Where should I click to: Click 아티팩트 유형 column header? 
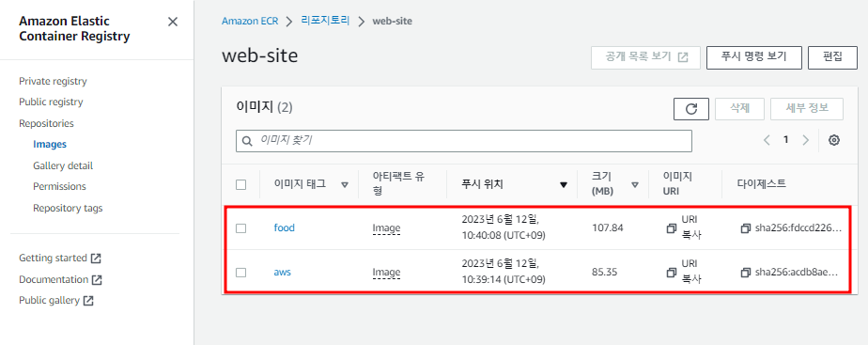click(398, 184)
